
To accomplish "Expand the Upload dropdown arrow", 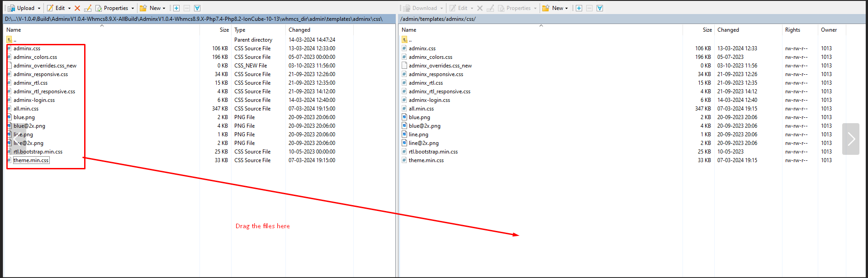I will coord(39,8).
